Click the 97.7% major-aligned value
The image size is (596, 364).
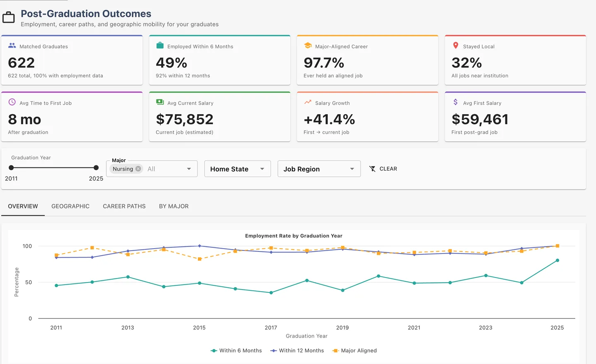coord(324,63)
